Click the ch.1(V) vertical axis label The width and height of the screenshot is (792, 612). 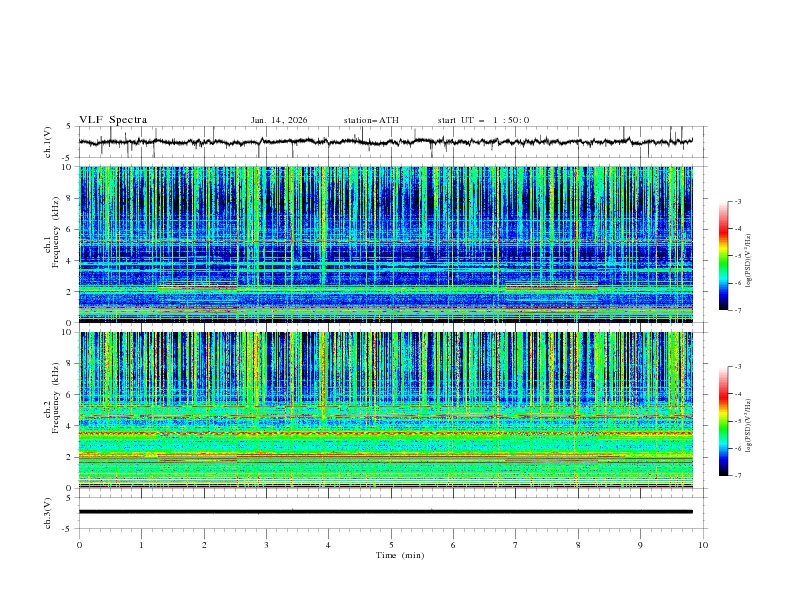[x=48, y=142]
